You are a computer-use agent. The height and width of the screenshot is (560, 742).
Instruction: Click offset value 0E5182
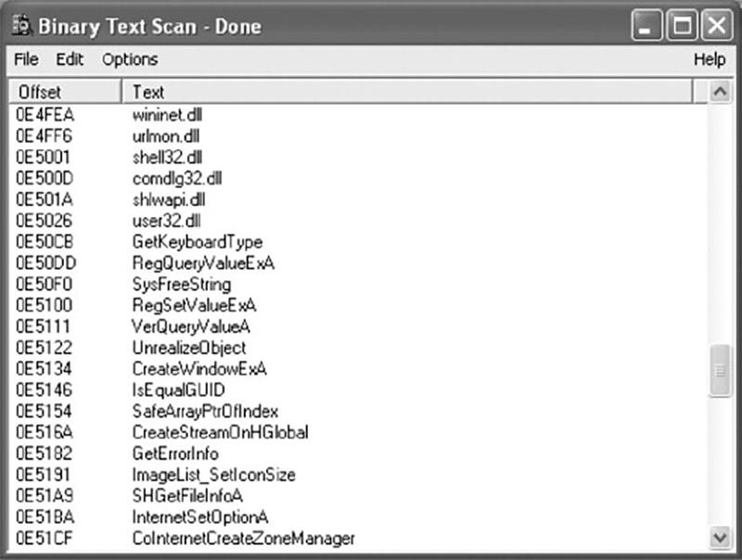[44, 453]
